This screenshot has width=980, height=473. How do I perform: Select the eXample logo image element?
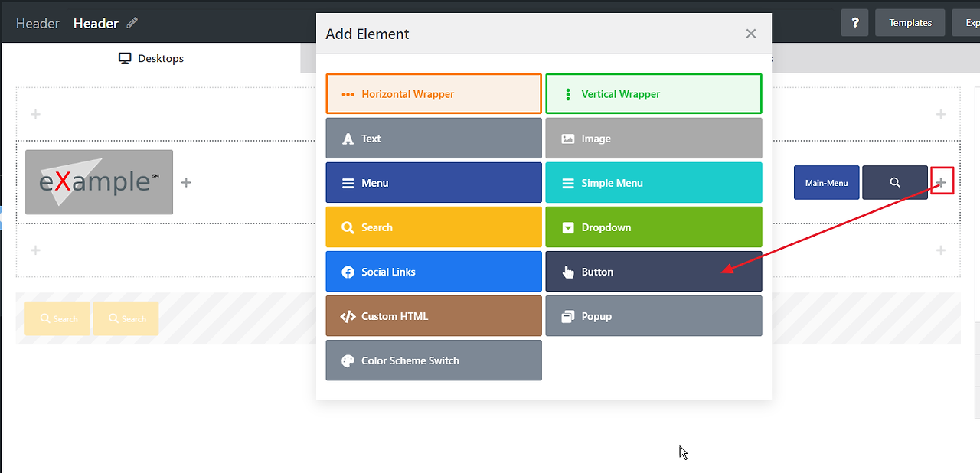click(99, 182)
